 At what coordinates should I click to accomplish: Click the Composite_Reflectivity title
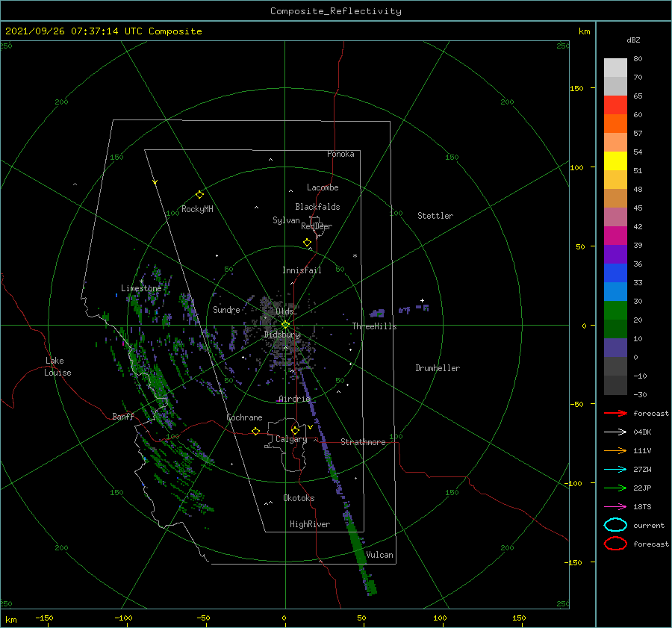coord(335,11)
